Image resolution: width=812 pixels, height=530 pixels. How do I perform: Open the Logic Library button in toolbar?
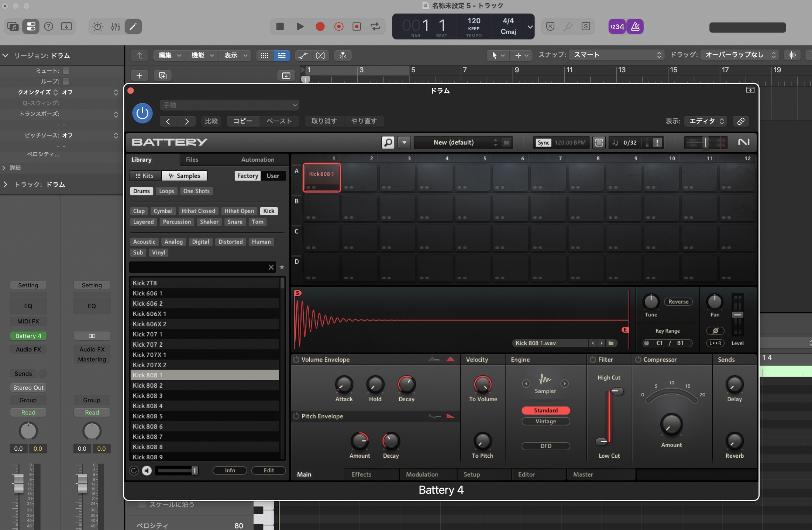tap(13, 27)
